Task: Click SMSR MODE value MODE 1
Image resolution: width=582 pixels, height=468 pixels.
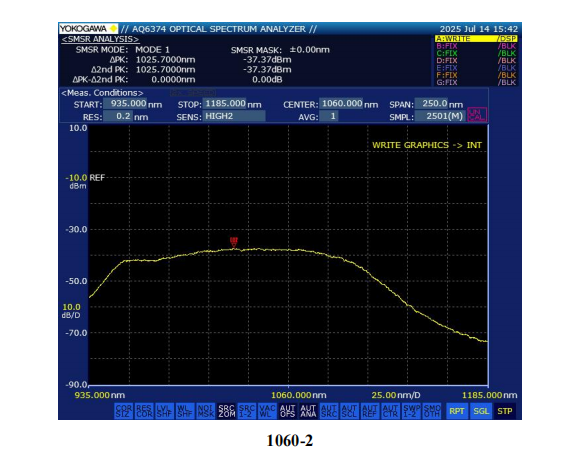Action: click(x=153, y=50)
